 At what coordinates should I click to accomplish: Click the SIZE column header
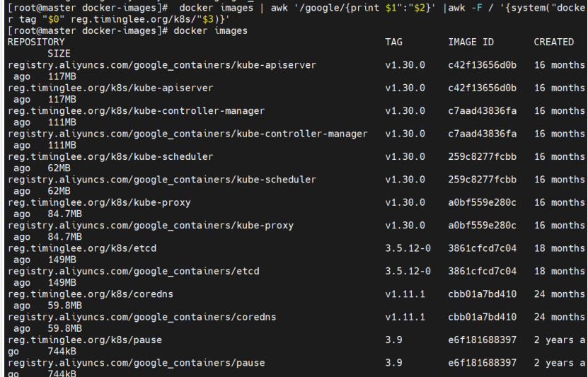click(59, 54)
